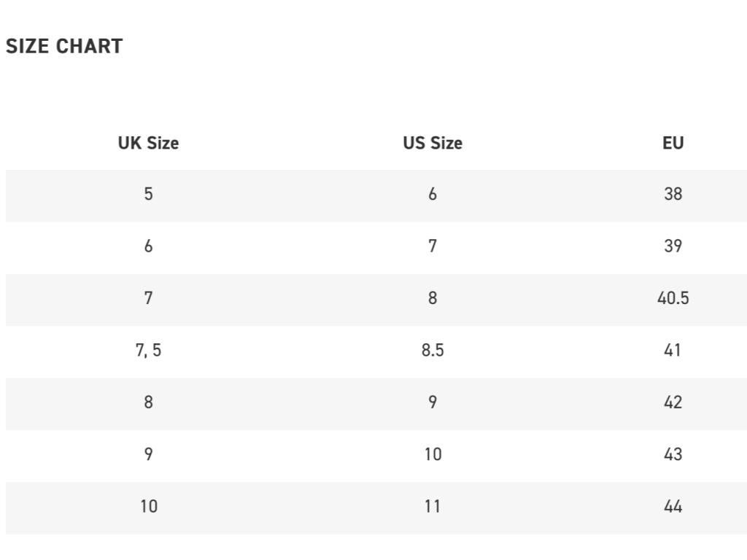The image size is (747, 560).
Task: Select the UK Size column header
Action: click(x=148, y=143)
